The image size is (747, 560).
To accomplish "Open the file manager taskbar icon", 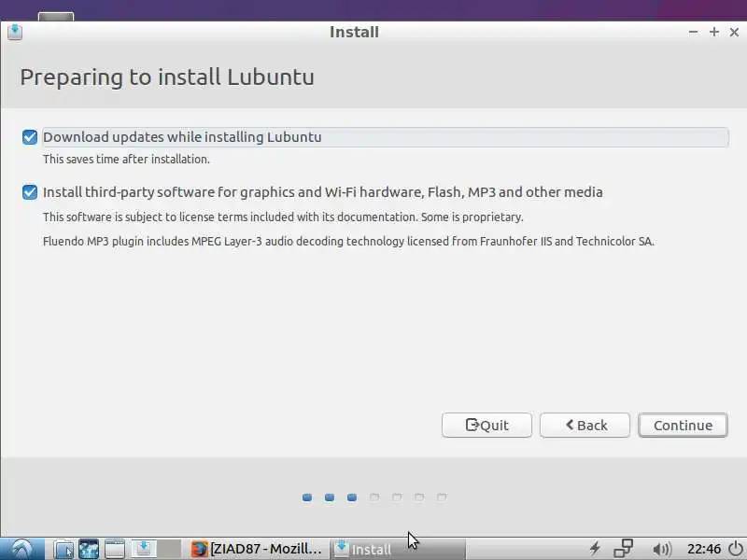I will coord(63,549).
